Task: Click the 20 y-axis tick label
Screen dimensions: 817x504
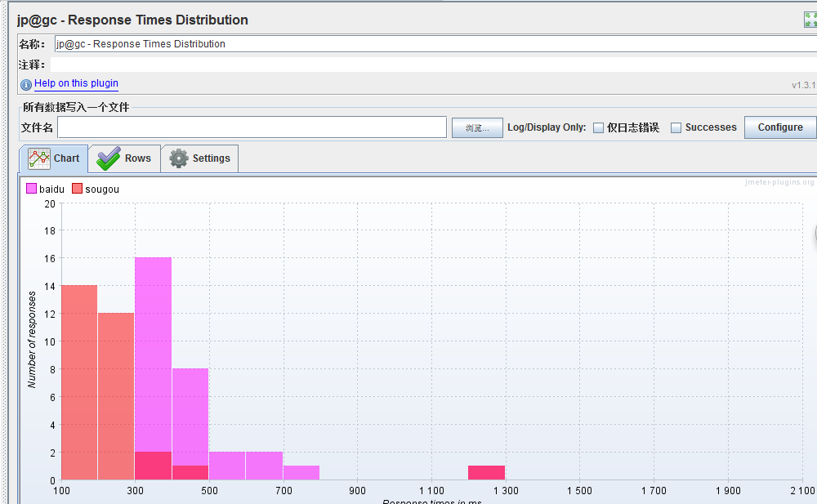Action: point(50,203)
